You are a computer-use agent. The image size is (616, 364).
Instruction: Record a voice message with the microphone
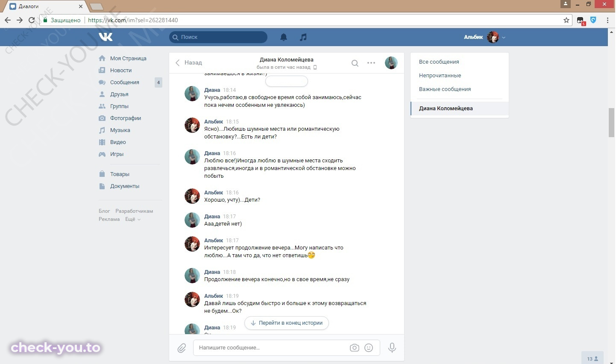[392, 348]
